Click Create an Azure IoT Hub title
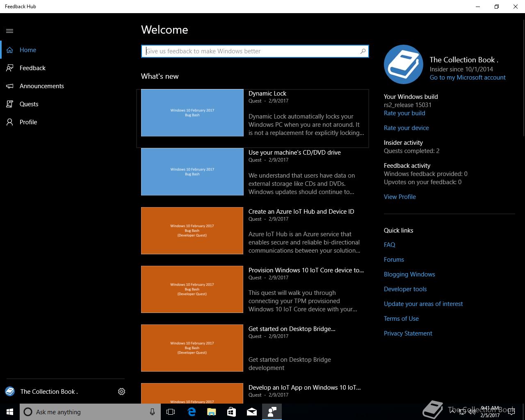 [301, 212]
